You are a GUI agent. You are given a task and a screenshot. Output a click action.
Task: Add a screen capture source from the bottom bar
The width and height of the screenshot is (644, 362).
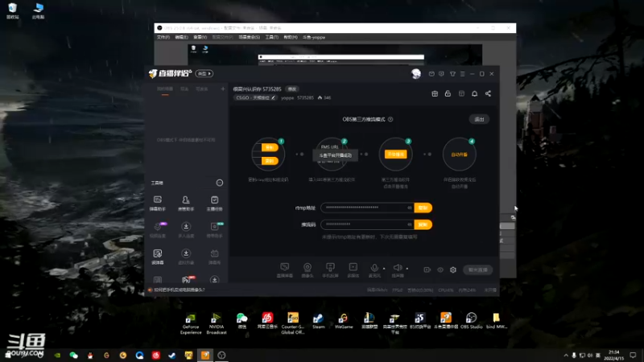[285, 270]
